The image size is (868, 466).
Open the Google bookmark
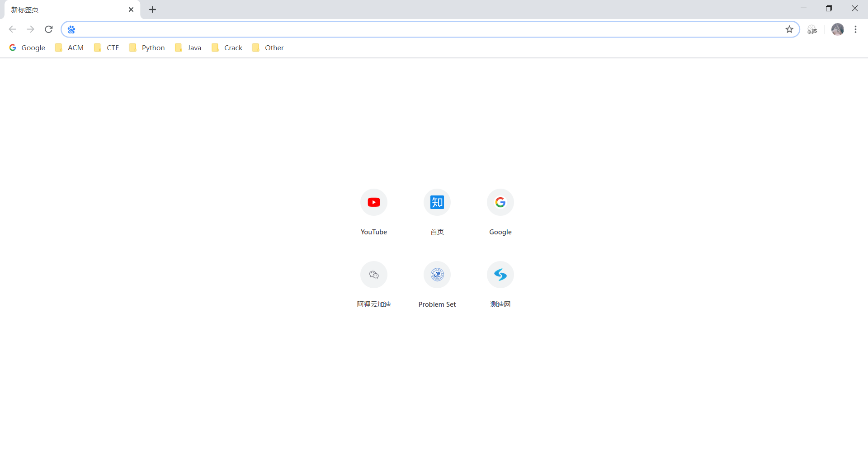(x=27, y=48)
